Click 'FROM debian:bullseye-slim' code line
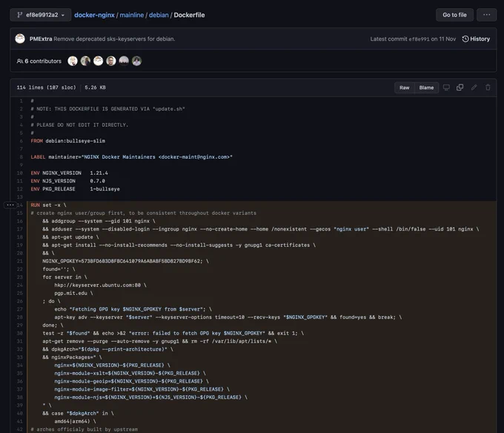 pos(68,141)
